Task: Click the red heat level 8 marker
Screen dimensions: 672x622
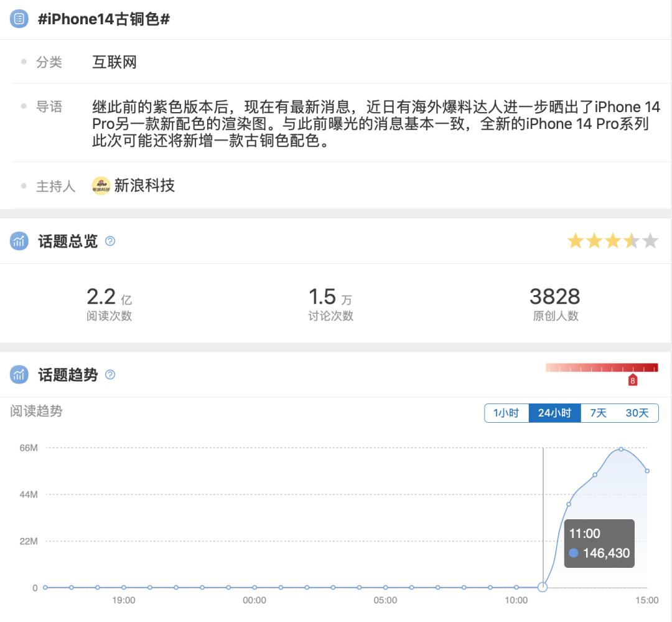Action: [633, 380]
